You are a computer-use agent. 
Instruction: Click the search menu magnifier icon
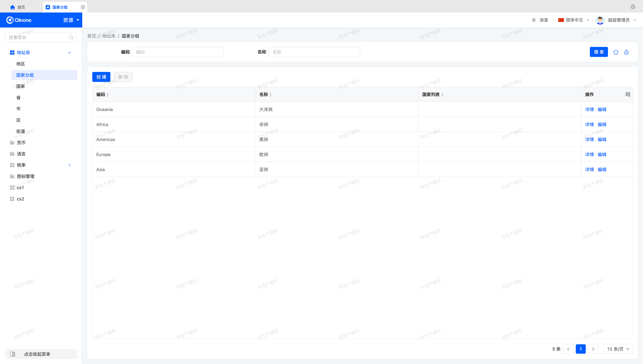pyautogui.click(x=71, y=38)
